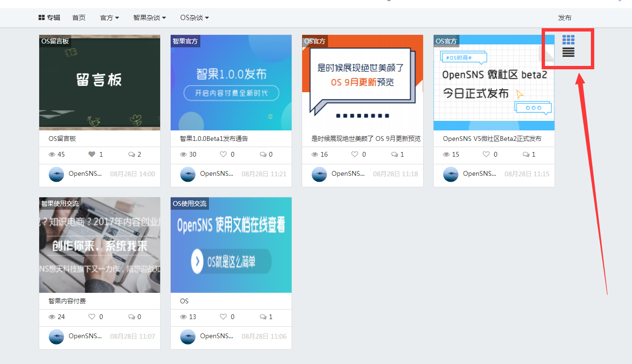Open OpenSNS V5微社区Beta2正式发布 title

click(492, 139)
